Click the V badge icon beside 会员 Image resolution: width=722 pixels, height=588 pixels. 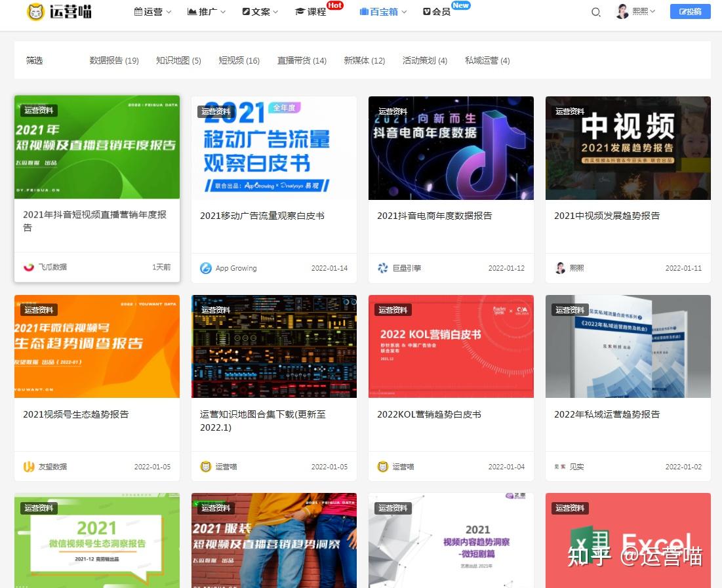coord(427,12)
